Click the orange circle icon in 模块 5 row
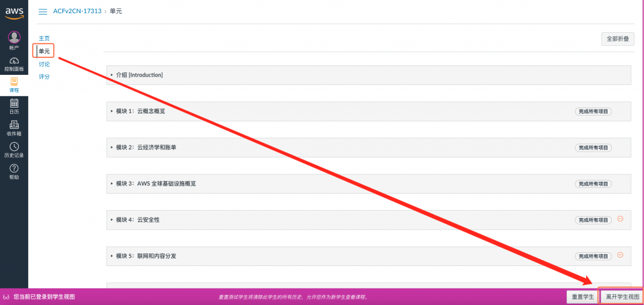644x305 pixels. (x=620, y=255)
